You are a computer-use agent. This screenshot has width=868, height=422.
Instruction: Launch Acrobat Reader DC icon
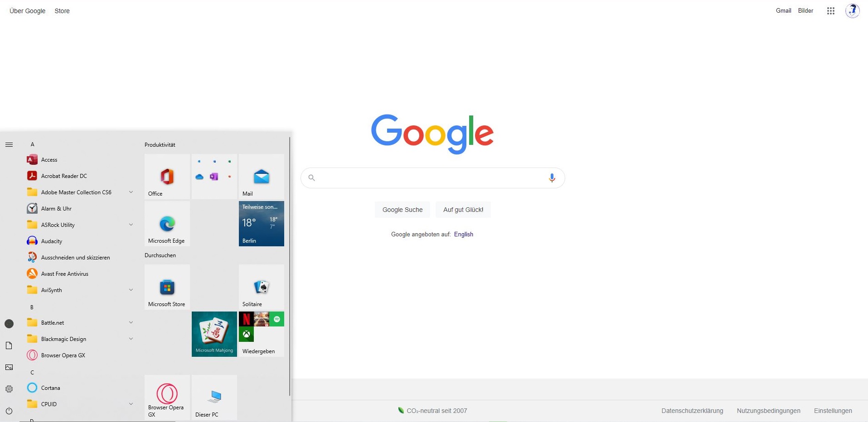pyautogui.click(x=32, y=176)
